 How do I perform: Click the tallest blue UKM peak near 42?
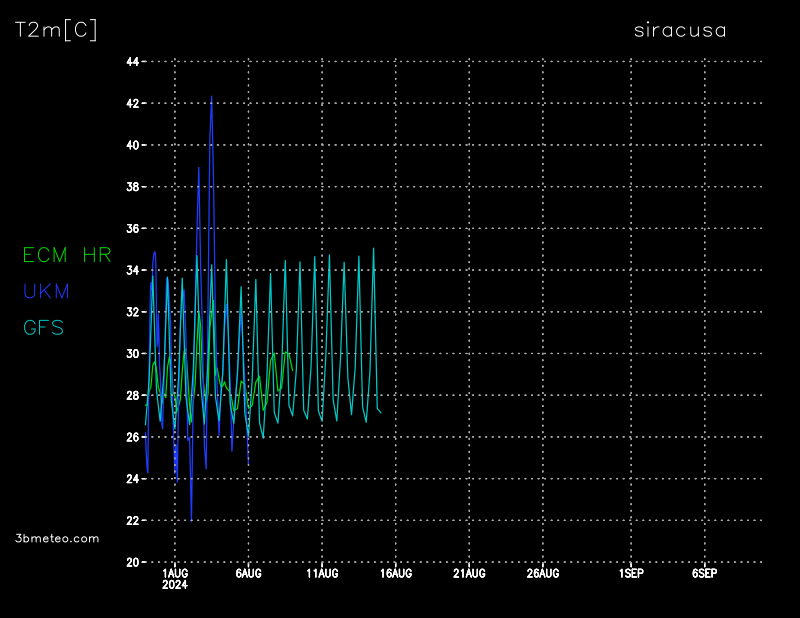tap(212, 98)
